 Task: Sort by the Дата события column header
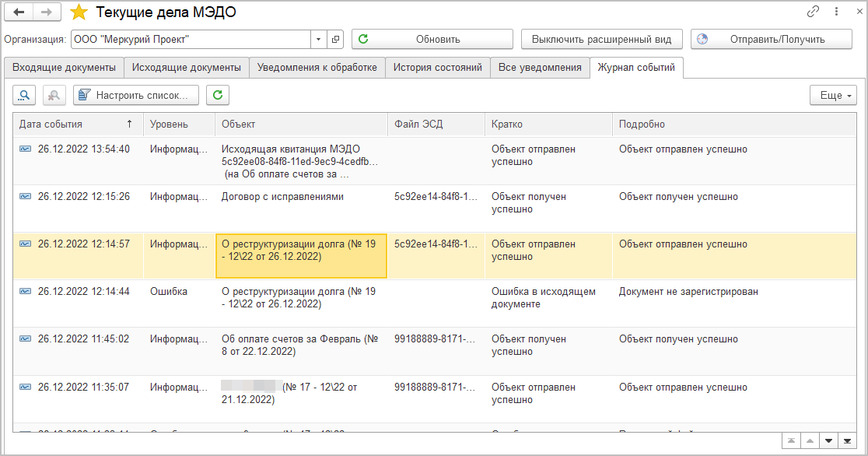coord(75,124)
